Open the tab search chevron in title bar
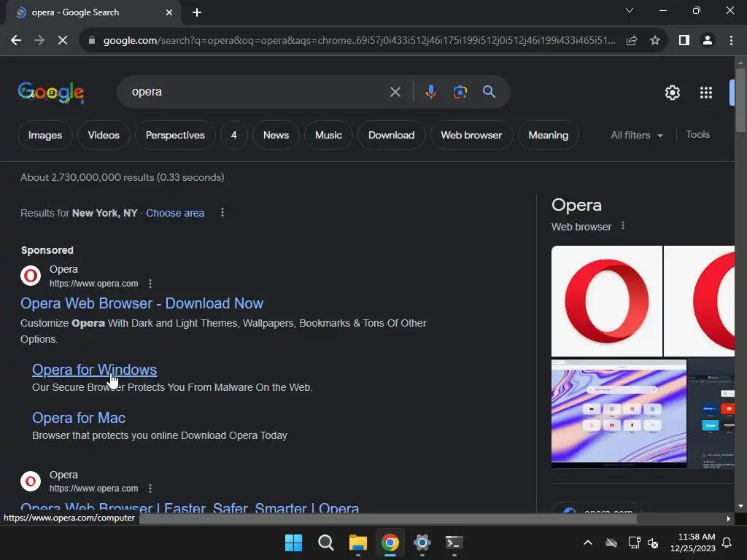The height and width of the screenshot is (560, 747). [x=630, y=10]
